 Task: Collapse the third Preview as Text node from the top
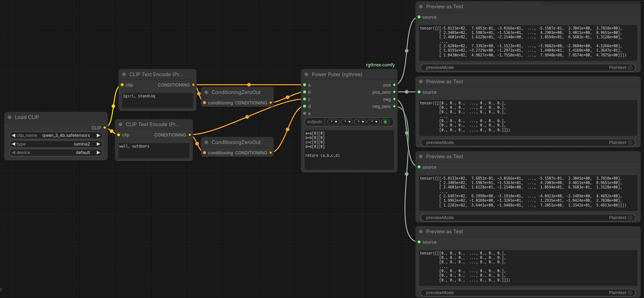point(421,157)
